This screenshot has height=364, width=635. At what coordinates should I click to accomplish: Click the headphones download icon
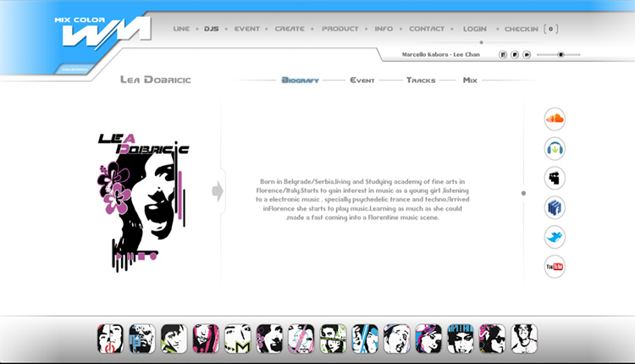[555, 149]
